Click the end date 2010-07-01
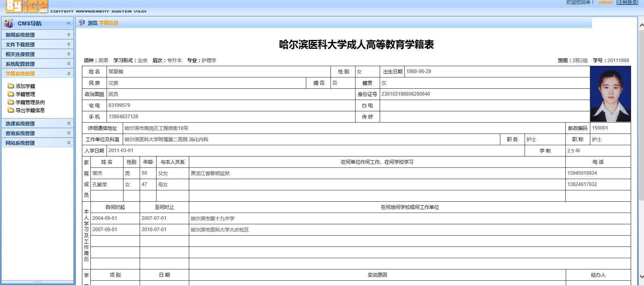 click(x=154, y=230)
